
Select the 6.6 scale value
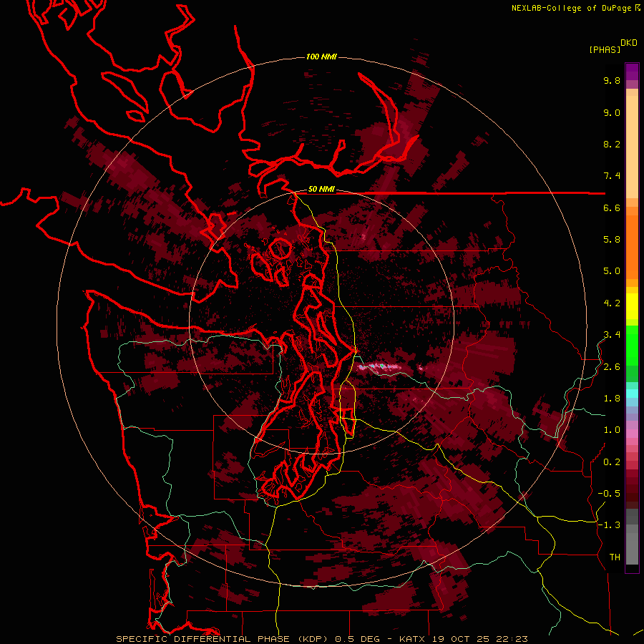tap(612, 208)
